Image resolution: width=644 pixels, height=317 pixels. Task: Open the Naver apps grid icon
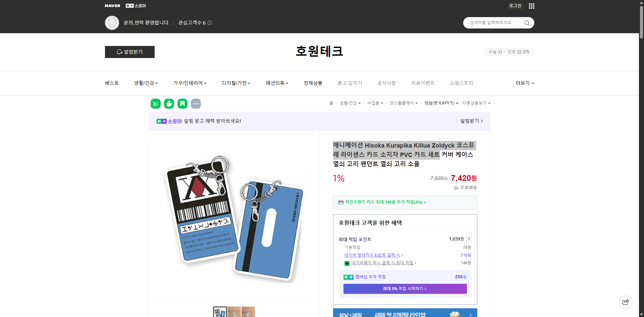[531, 6]
